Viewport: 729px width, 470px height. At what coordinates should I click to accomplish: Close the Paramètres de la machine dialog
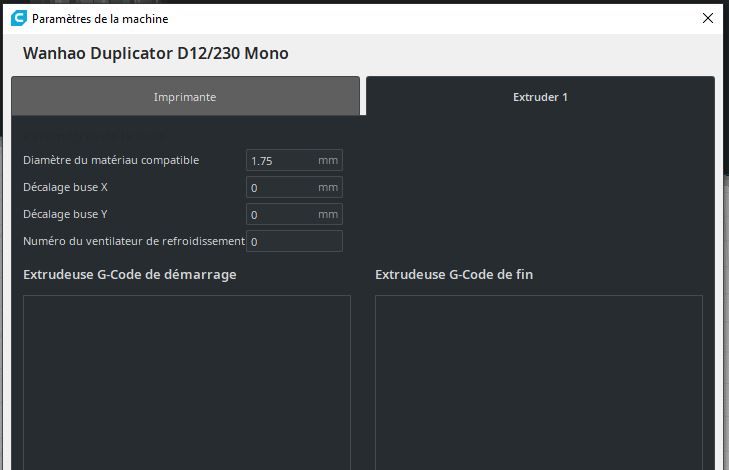708,18
